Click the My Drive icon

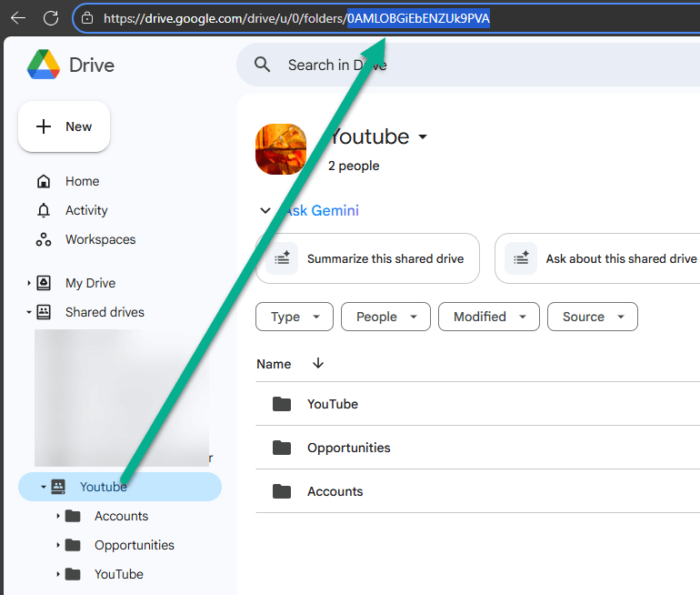(44, 283)
